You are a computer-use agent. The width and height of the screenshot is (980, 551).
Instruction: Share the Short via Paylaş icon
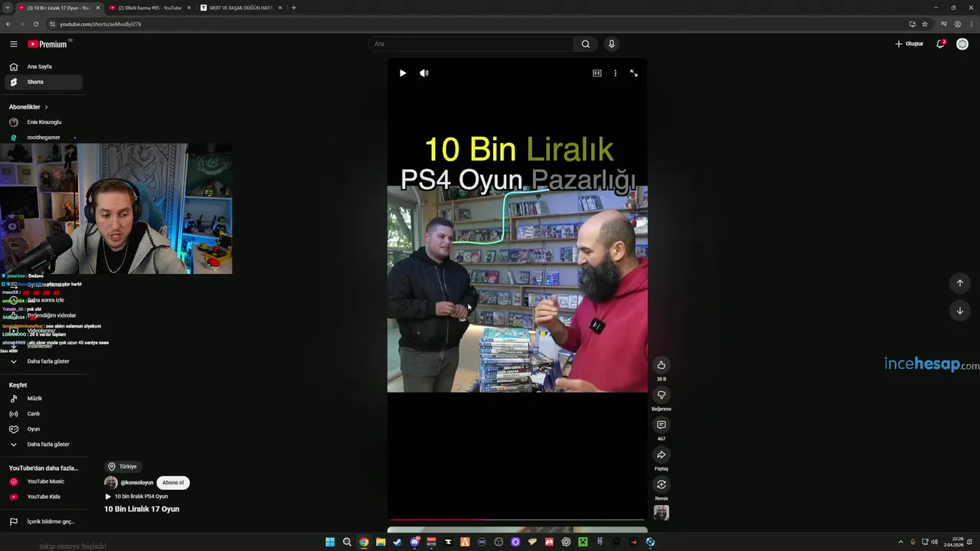[x=661, y=455]
